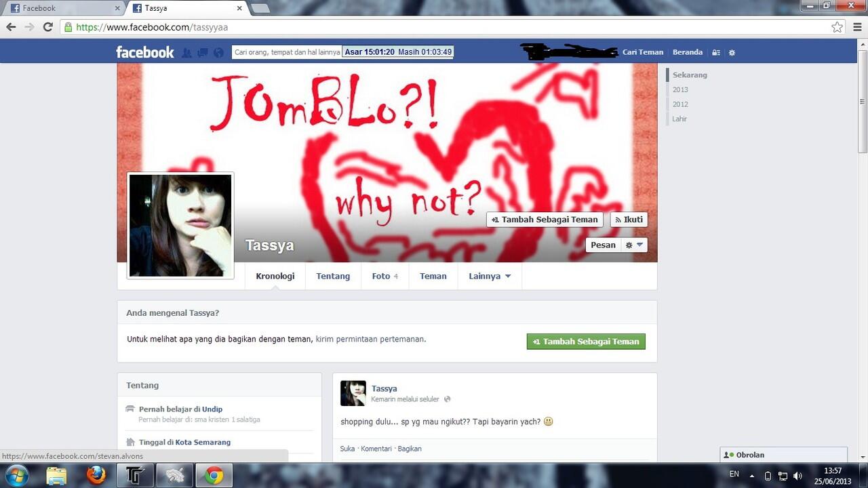This screenshot has width=868, height=488.
Task: Close the Facebook browser tab
Action: coord(117,8)
